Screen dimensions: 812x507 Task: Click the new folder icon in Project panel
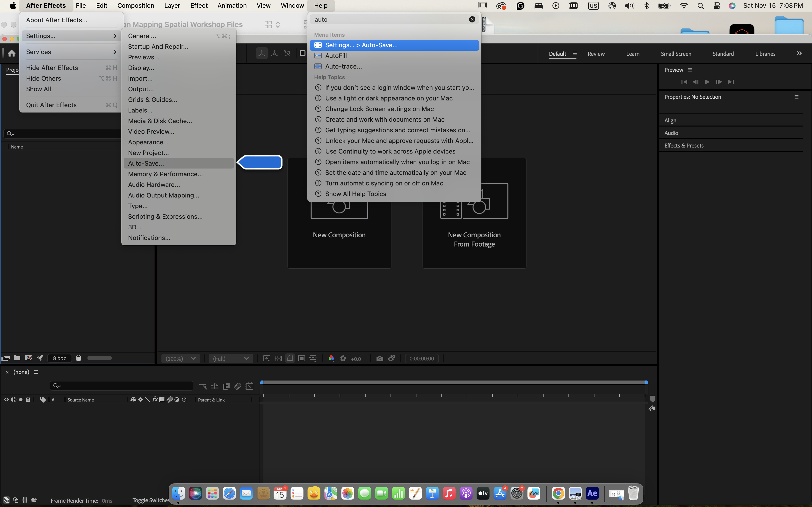(17, 358)
